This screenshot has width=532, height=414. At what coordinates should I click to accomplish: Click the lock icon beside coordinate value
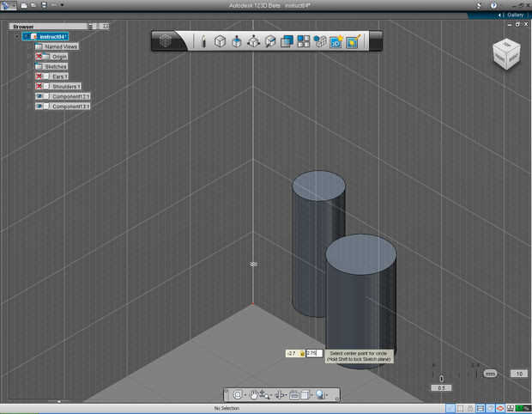tap(302, 354)
